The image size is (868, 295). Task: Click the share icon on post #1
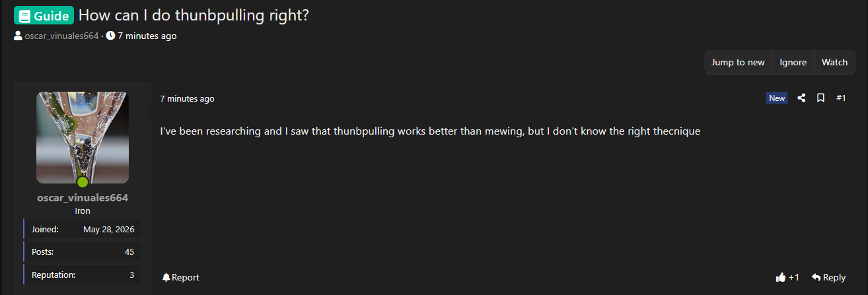[x=801, y=98]
